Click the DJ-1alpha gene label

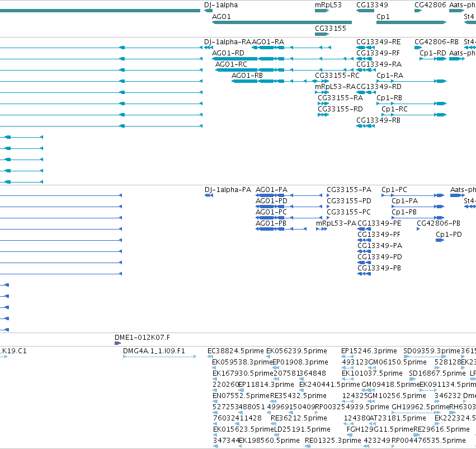(221, 5)
